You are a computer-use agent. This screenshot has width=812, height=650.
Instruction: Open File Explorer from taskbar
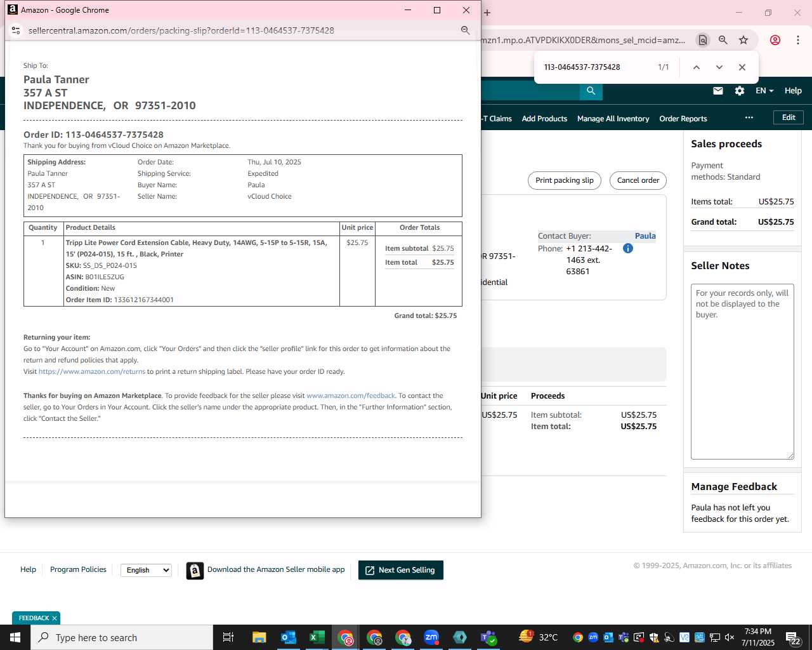click(x=259, y=637)
